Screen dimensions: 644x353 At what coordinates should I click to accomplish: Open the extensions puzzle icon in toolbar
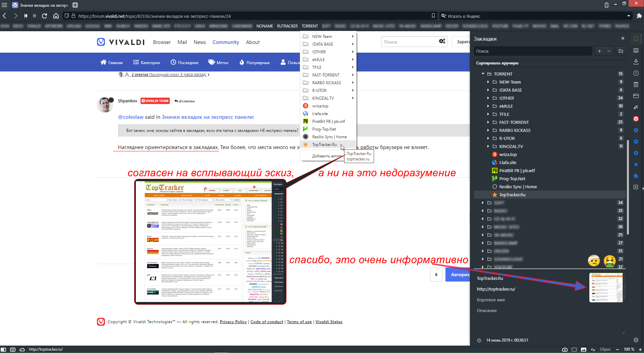click(639, 16)
